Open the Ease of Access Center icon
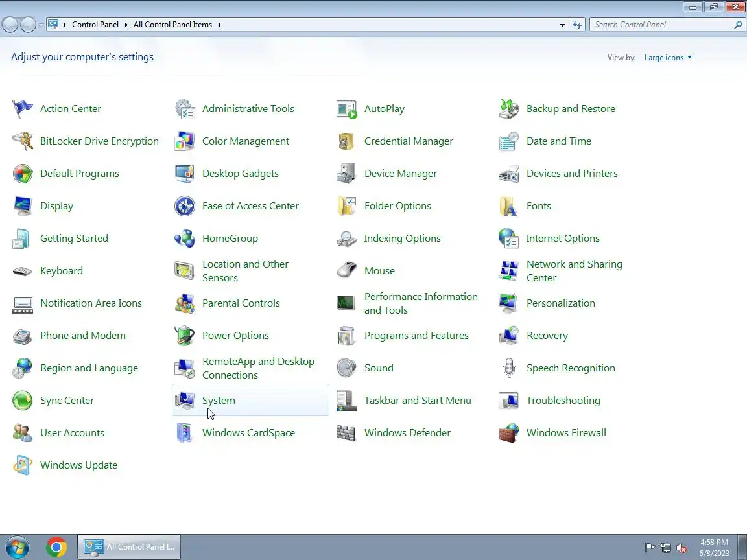 185,206
